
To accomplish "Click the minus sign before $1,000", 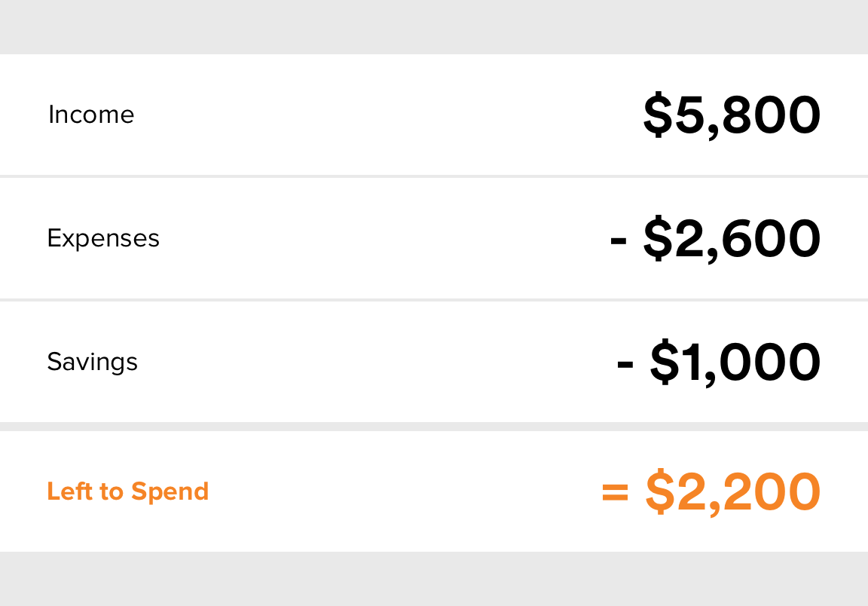I will (625, 365).
